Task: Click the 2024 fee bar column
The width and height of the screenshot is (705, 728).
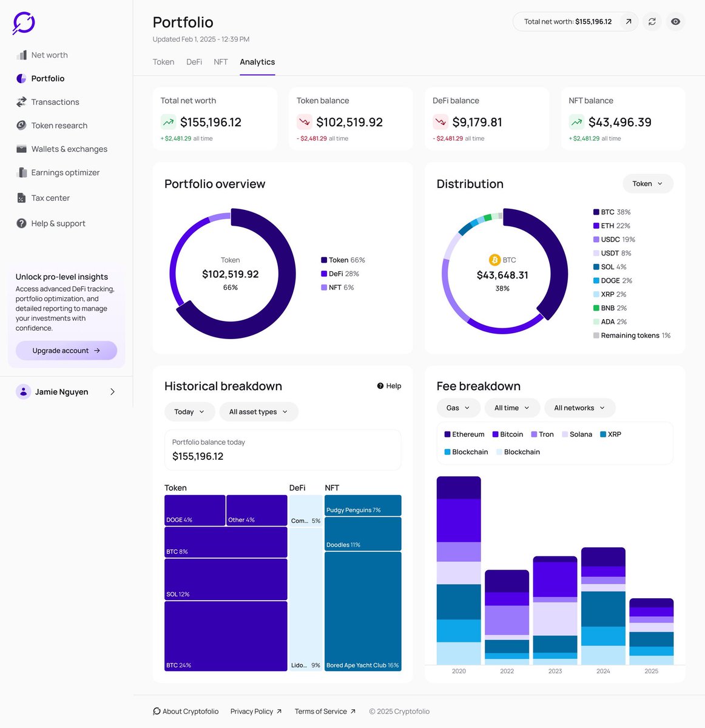Action: (603, 606)
